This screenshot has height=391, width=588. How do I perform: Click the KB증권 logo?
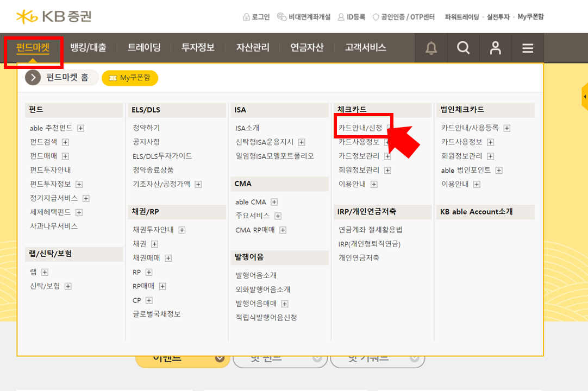(54, 16)
